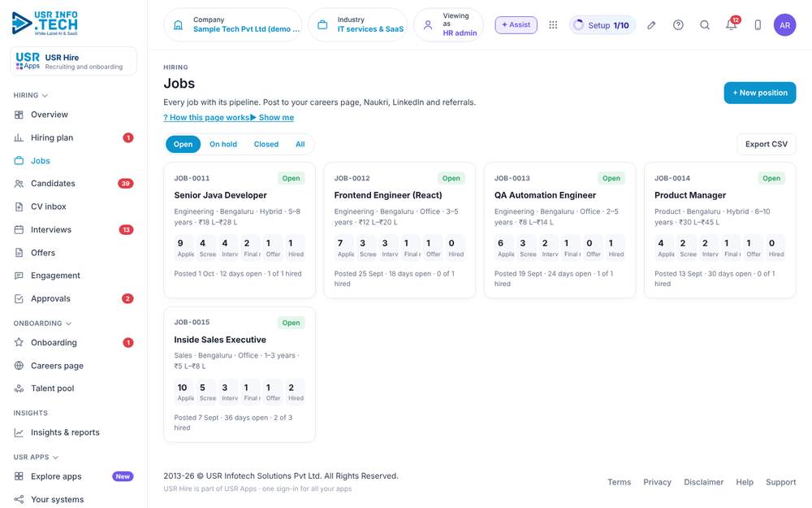Viewport: 812px width, 508px height.
Task: Click the Insights & reports chart icon
Action: (x=19, y=432)
